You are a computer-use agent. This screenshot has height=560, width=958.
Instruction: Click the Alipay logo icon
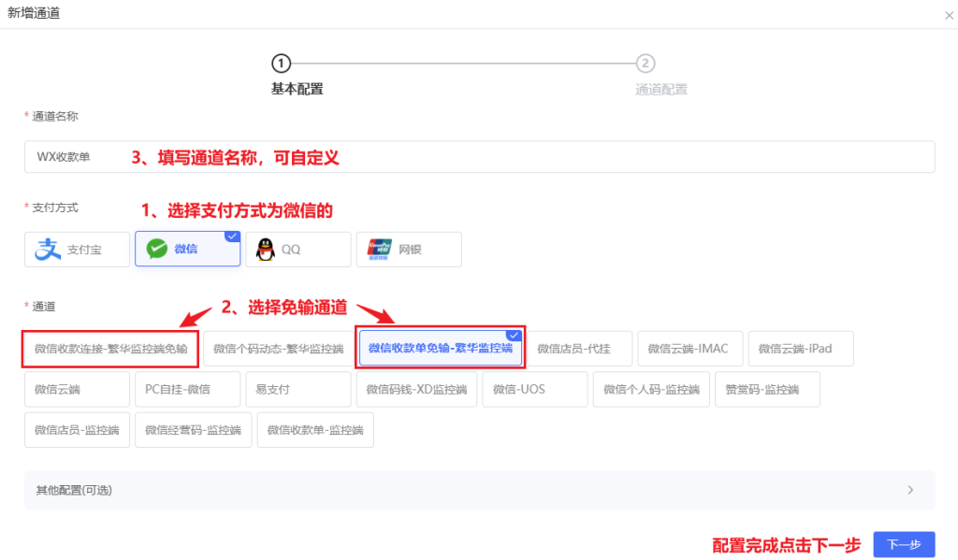click(48, 250)
